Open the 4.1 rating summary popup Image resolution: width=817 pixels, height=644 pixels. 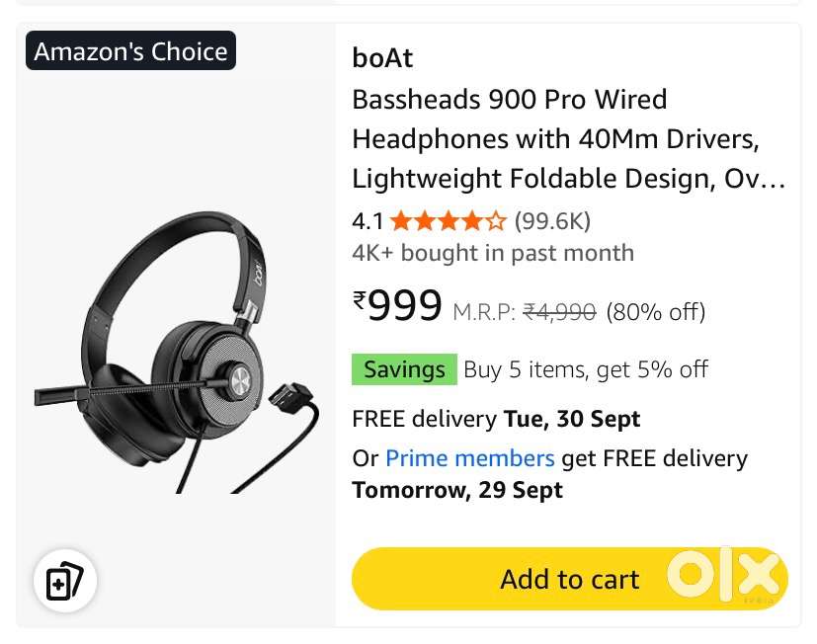point(367,221)
